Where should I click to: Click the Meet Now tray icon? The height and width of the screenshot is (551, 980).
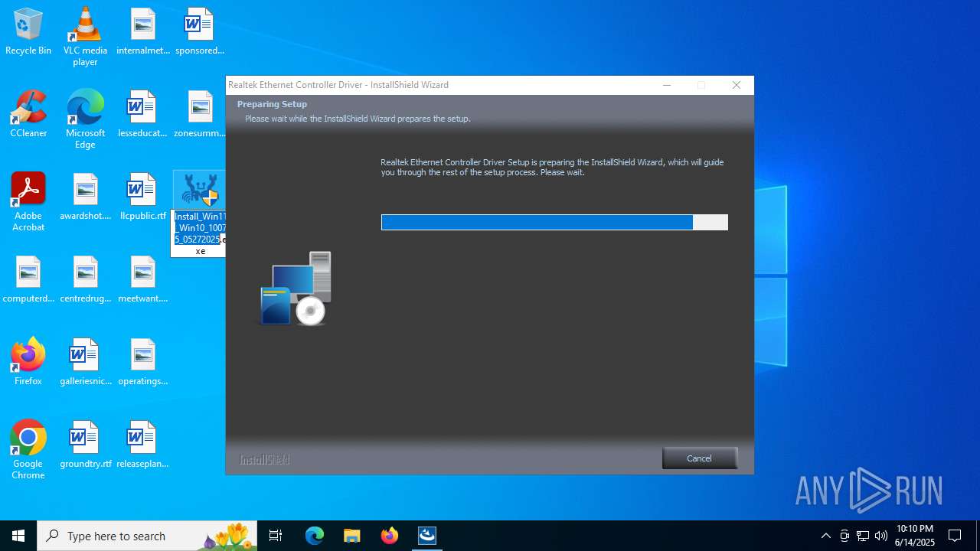pyautogui.click(x=844, y=536)
